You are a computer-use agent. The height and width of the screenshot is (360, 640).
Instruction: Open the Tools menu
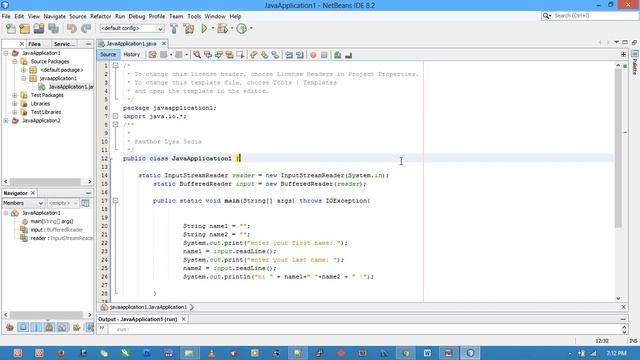click(x=194, y=16)
